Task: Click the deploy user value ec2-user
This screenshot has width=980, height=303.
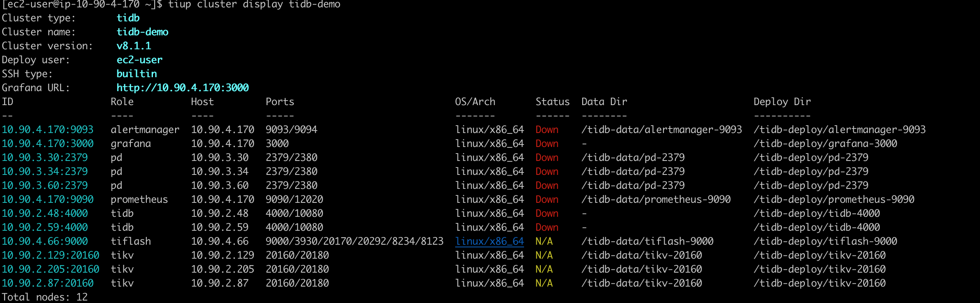Action: pyautogui.click(x=139, y=60)
